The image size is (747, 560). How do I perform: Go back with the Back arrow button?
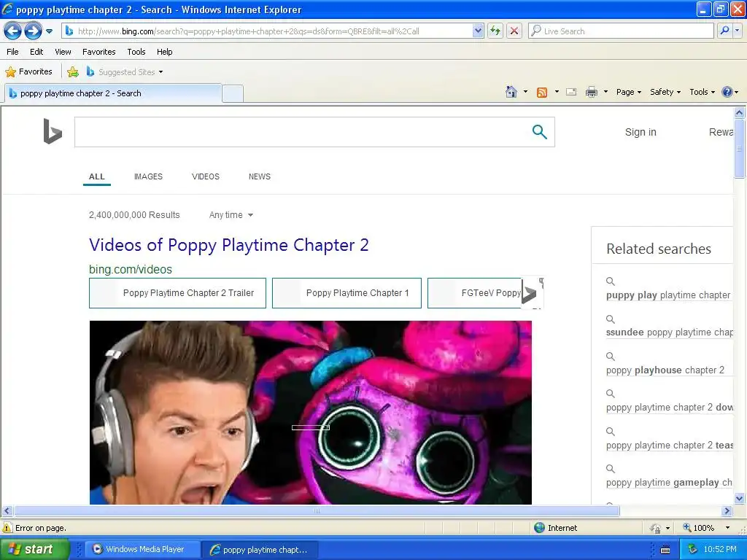click(x=13, y=31)
